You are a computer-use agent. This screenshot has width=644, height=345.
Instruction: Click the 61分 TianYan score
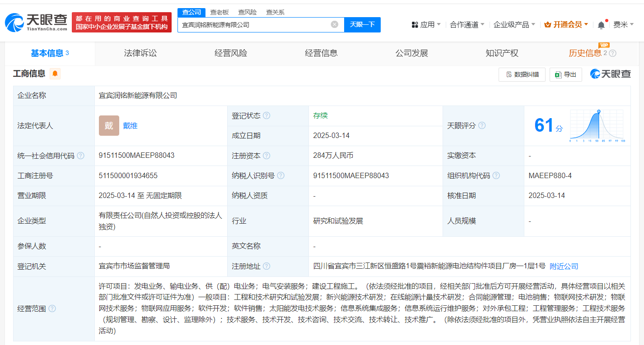[x=548, y=125]
